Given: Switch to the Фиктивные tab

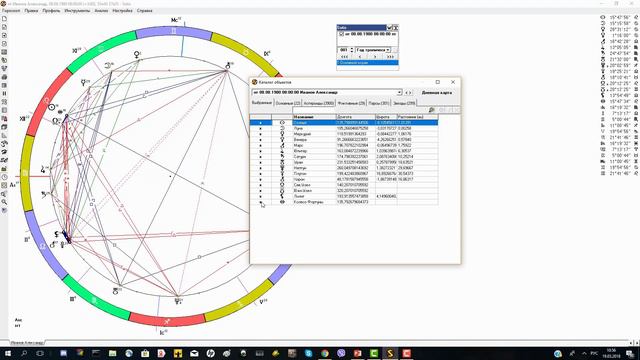Looking at the screenshot, I should (x=351, y=103).
